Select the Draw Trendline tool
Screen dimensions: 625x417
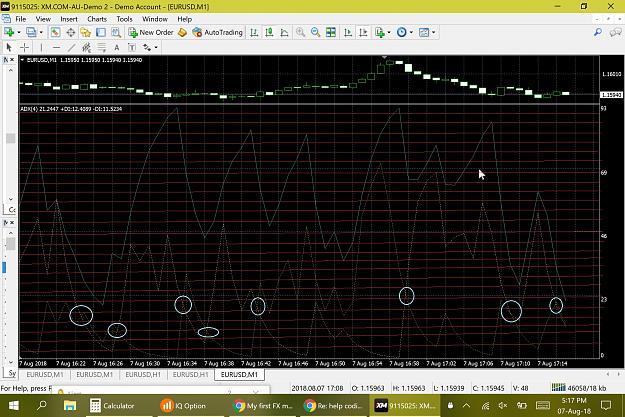[71, 47]
